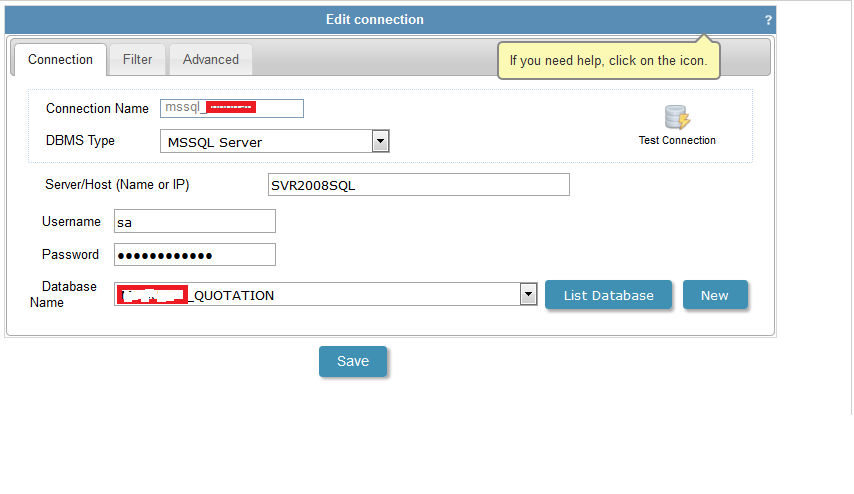Focus the Connection Name field

click(231, 108)
